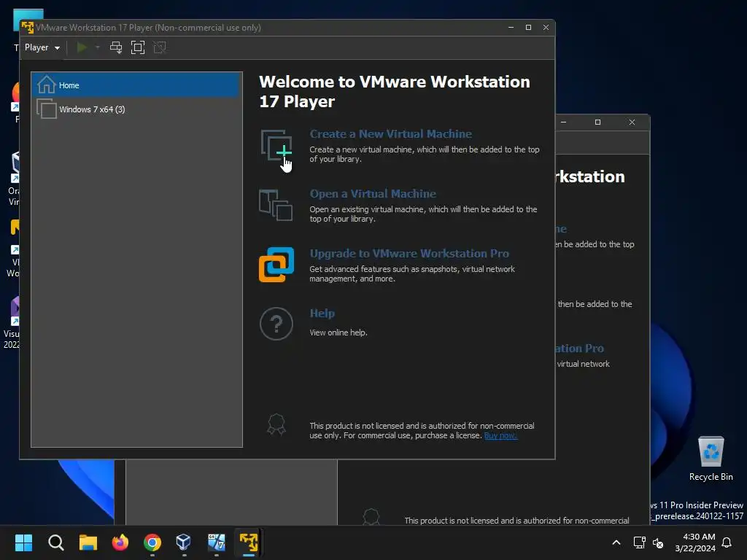Click the green Power On play icon
Viewport: 747px width, 560px height.
point(82,47)
